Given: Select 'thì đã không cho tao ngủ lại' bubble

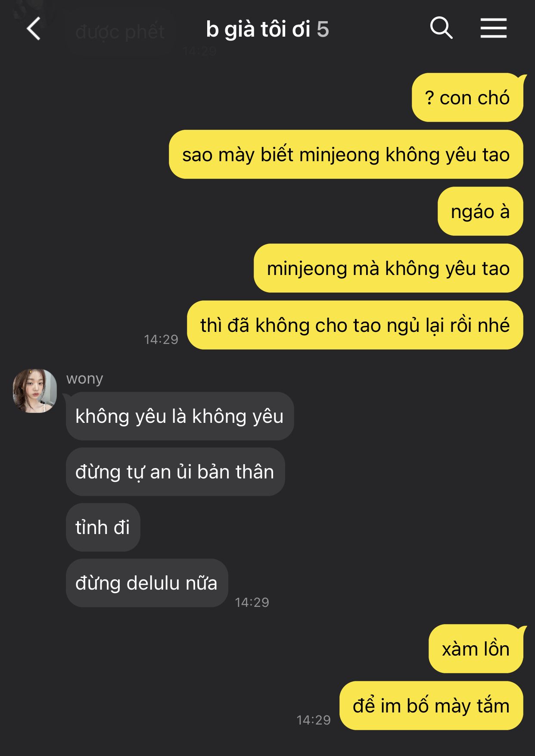Looking at the screenshot, I should click(x=355, y=325).
